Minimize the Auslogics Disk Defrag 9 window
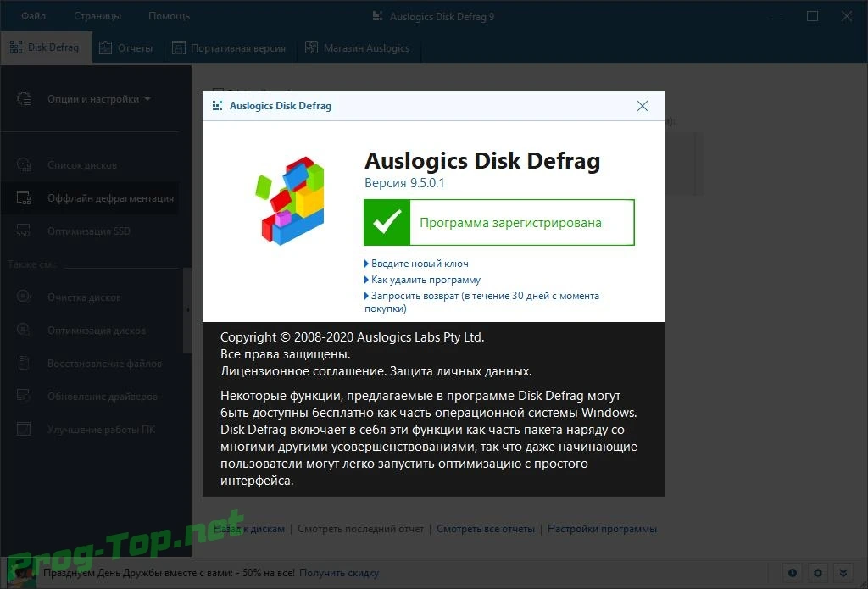Viewport: 868px width, 589px height. [x=777, y=17]
